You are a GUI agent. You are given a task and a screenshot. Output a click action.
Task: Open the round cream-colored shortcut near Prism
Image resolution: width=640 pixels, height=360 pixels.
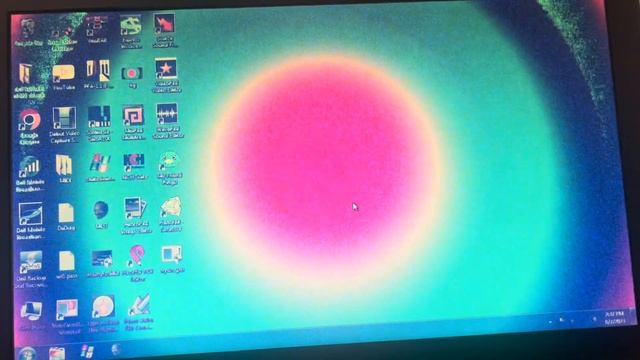pyautogui.click(x=103, y=313)
